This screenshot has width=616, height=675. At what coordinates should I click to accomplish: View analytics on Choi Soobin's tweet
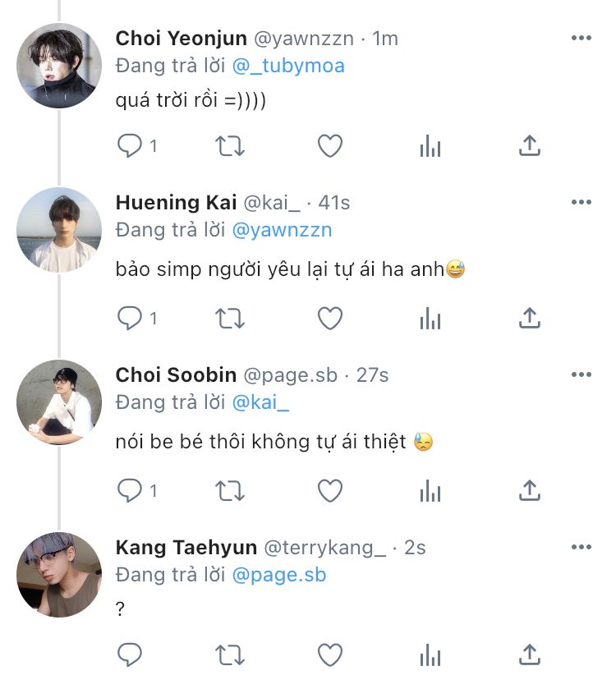430,491
